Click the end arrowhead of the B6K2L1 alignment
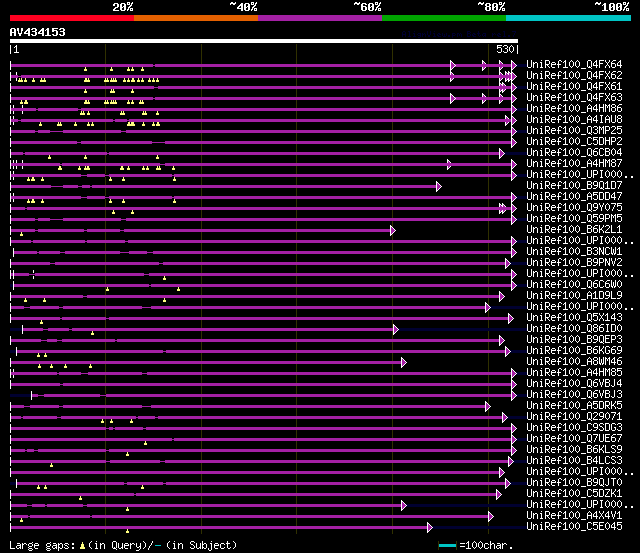This screenshot has width=640, height=553. [x=393, y=231]
